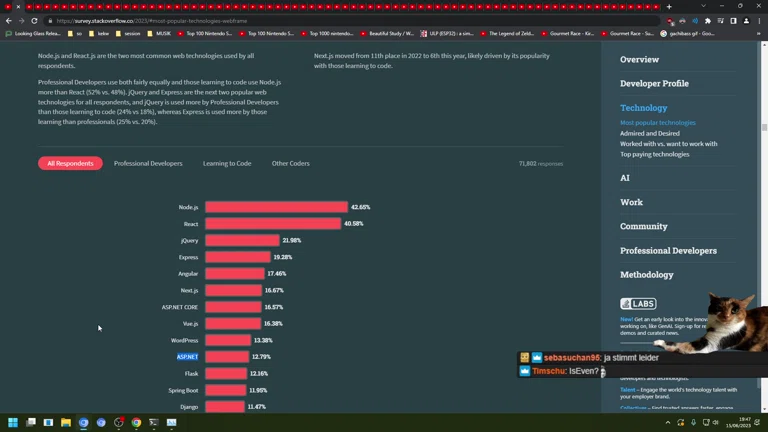The image size is (768, 432).
Task: Go to Admired and Desired section
Action: coord(649,133)
